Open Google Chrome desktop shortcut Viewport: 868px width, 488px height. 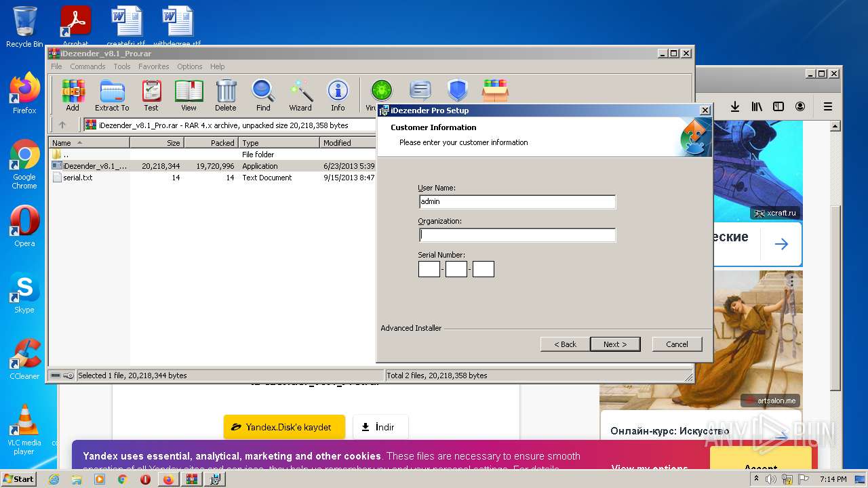point(24,165)
